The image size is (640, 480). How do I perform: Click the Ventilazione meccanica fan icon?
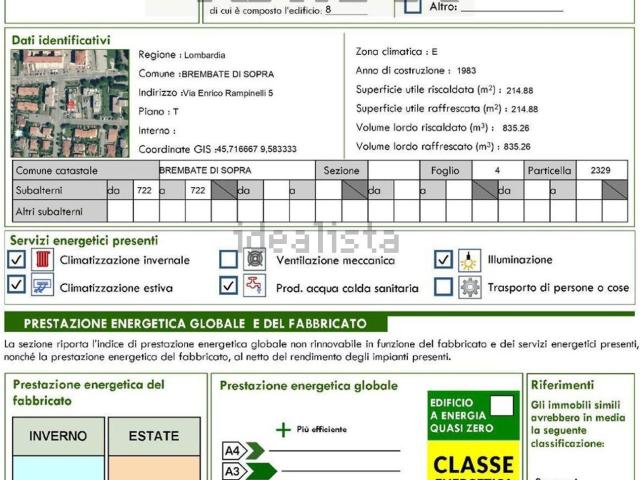(255, 259)
